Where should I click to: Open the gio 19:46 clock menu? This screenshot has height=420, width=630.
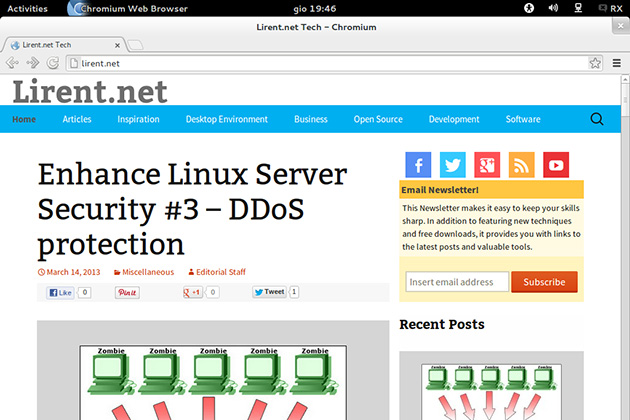tap(315, 8)
